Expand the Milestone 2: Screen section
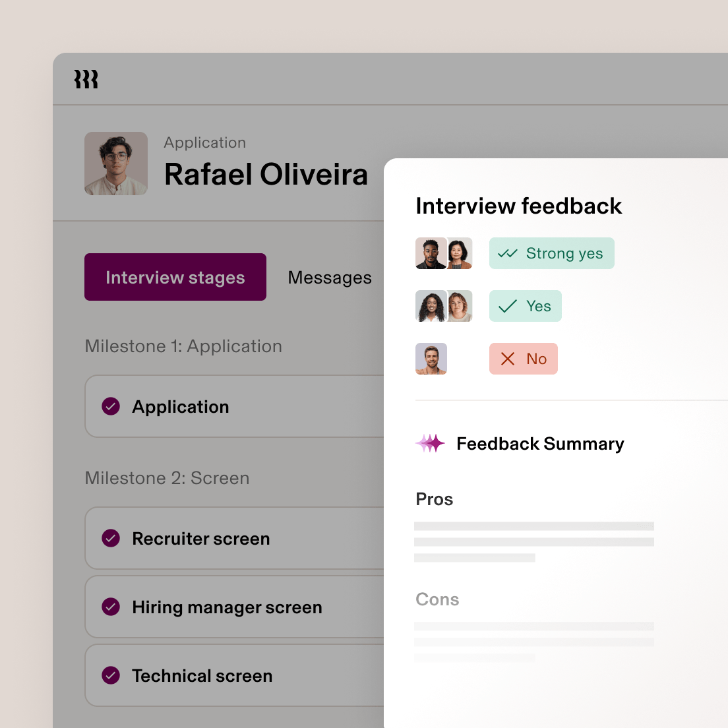This screenshot has width=728, height=728. pos(167,478)
